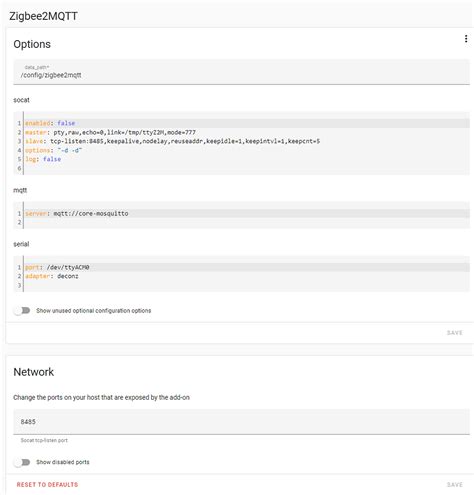The image size is (474, 495).
Task: Click the serial port /dev/ttyACM0 line
Action: [x=247, y=267]
